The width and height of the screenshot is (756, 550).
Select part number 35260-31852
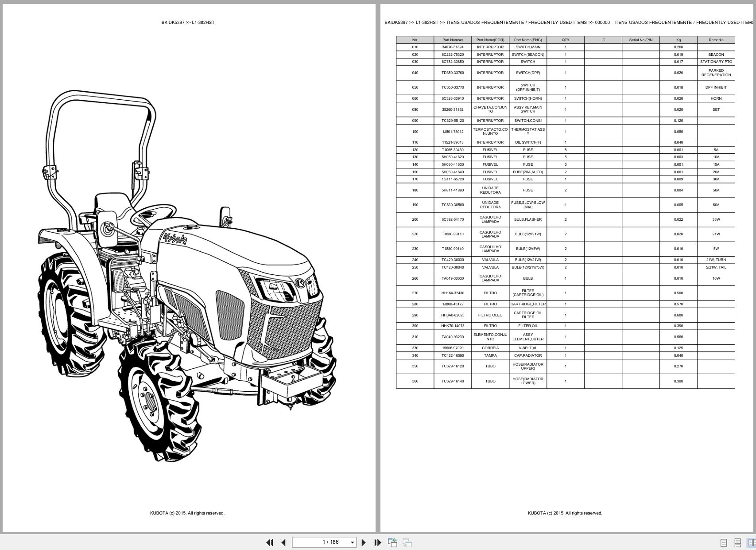(x=453, y=109)
